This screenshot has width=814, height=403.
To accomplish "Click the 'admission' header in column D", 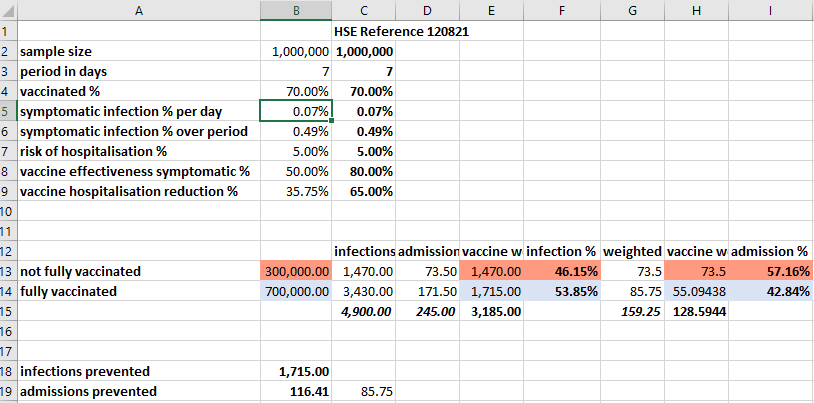I will click(427, 251).
